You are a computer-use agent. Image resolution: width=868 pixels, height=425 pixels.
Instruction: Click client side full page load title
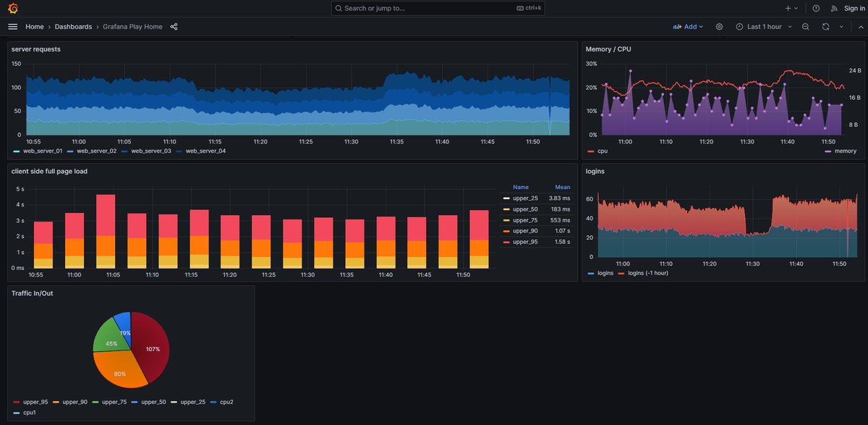pos(50,172)
